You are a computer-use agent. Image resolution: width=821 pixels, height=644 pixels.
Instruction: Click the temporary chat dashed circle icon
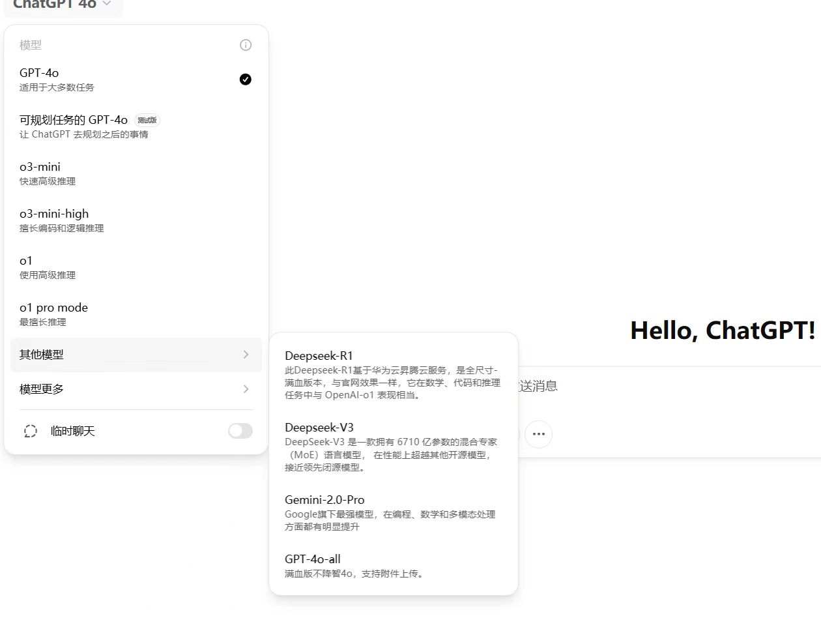[x=30, y=431]
